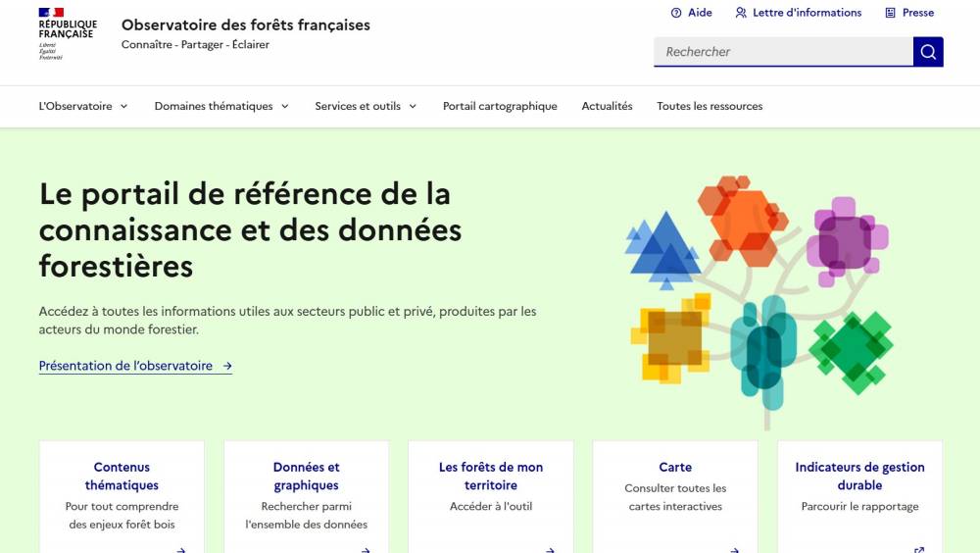This screenshot has width=980, height=553.
Task: Click the 'Consulter toutes les cartes interactives' text
Action: pyautogui.click(x=675, y=497)
